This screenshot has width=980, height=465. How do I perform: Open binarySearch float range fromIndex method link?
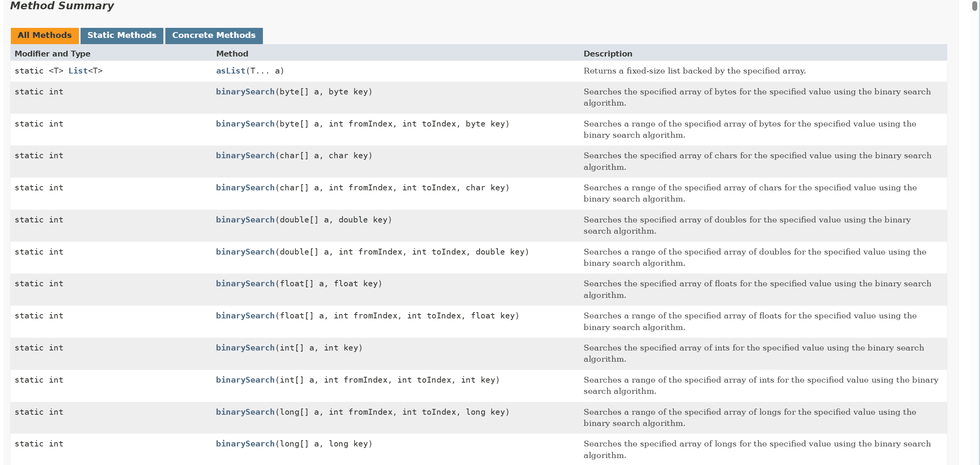click(x=245, y=316)
